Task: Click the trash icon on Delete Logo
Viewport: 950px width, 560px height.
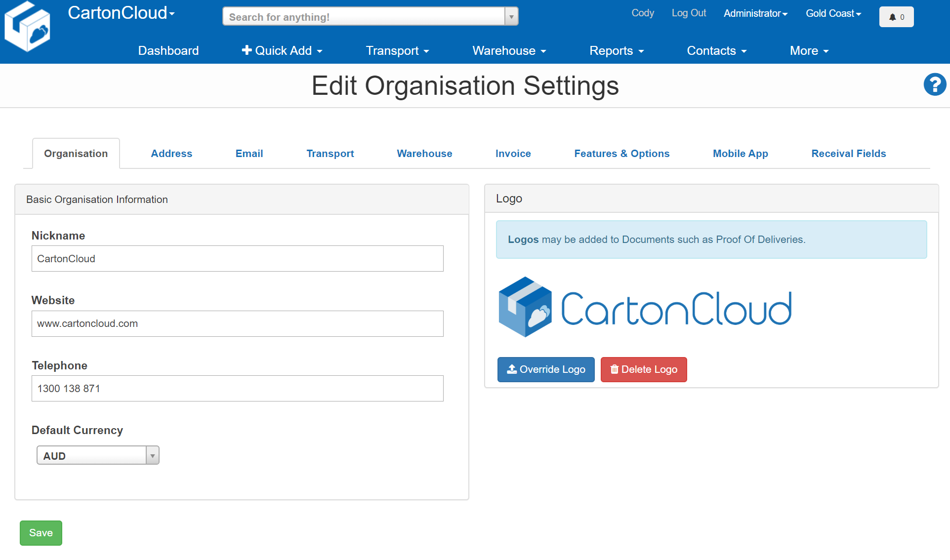Action: 614,369
